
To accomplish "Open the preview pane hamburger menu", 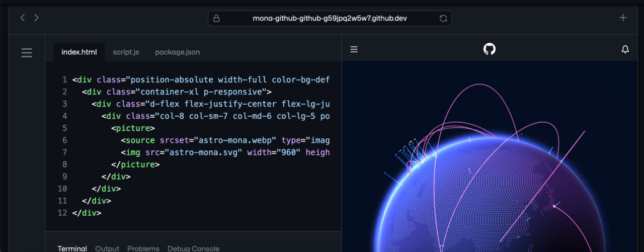I will click(354, 49).
